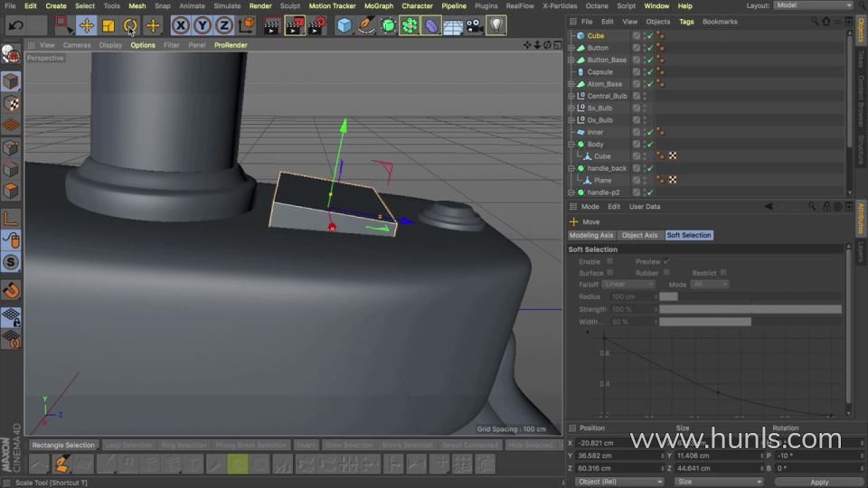Toggle the X axis lock

click(181, 25)
